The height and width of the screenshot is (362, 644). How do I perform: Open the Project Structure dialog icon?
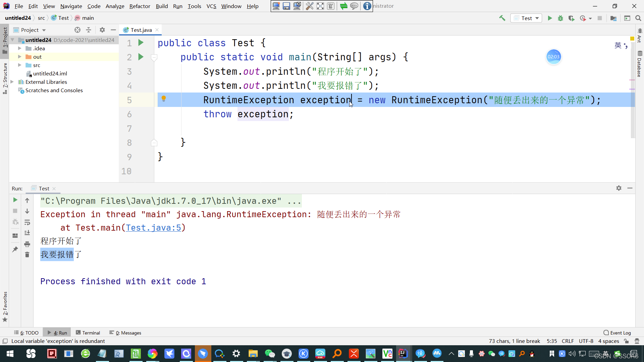(613, 18)
